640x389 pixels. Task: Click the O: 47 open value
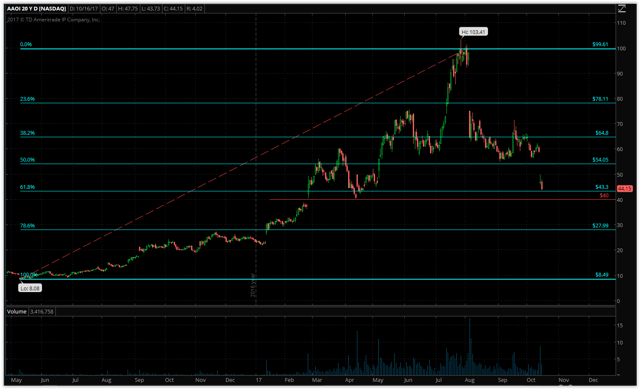point(107,9)
